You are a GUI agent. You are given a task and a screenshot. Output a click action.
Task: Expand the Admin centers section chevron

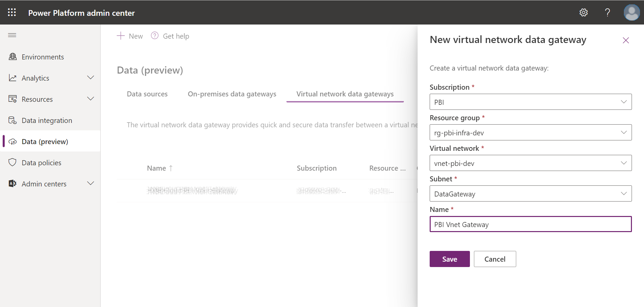pyautogui.click(x=91, y=183)
